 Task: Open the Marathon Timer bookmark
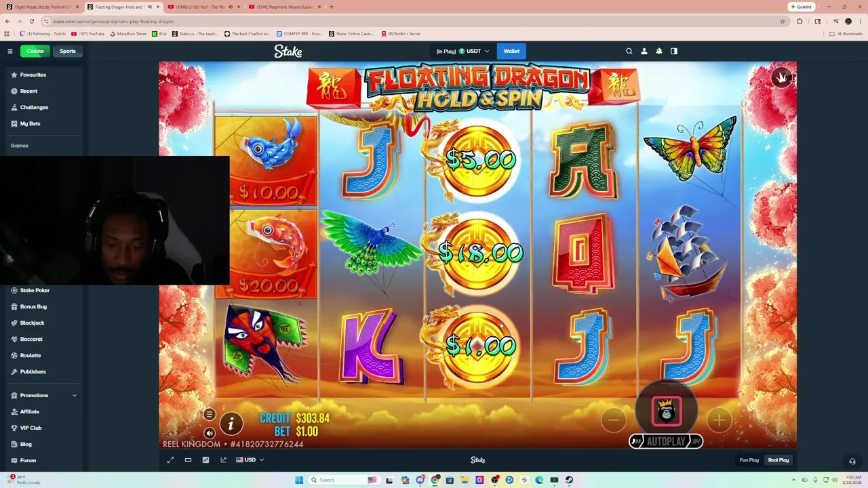[128, 33]
